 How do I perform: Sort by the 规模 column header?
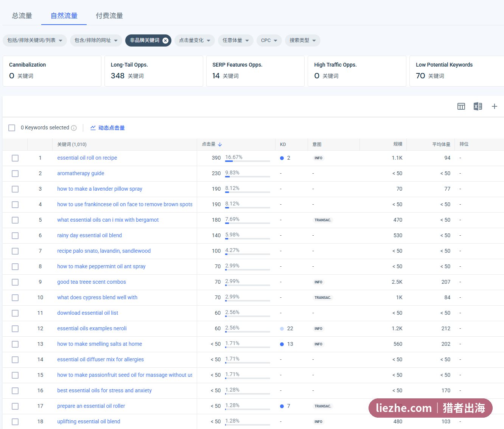point(398,145)
